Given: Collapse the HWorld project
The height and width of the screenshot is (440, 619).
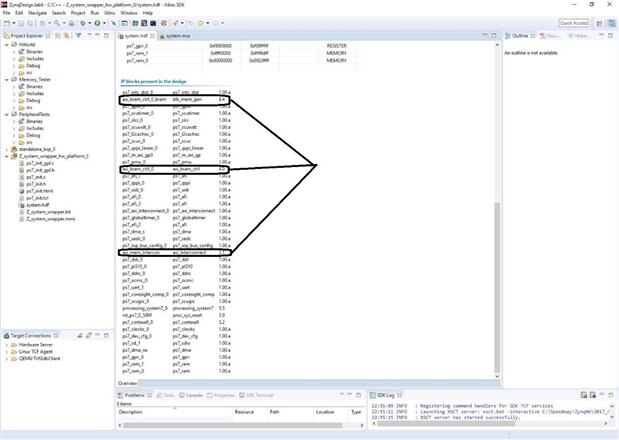Looking at the screenshot, I should [x=7, y=45].
